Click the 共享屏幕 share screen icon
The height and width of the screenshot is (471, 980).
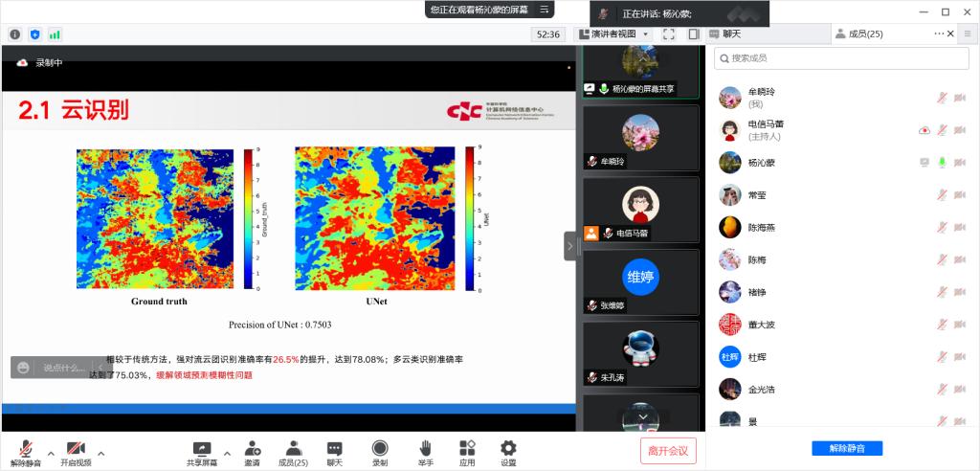202,453
